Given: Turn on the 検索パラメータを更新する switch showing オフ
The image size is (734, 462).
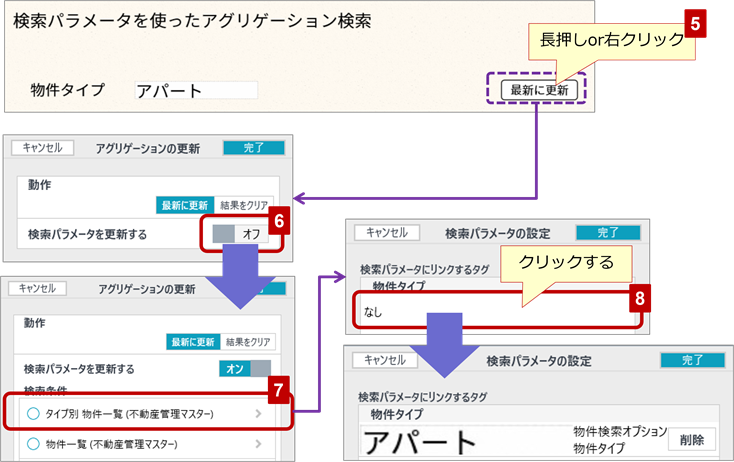Looking at the screenshot, I should [x=241, y=233].
